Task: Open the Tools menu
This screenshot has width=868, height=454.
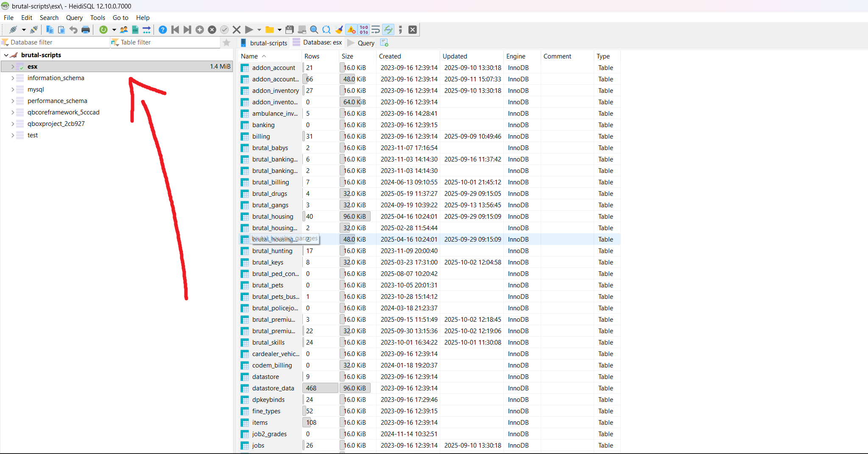Action: 98,18
